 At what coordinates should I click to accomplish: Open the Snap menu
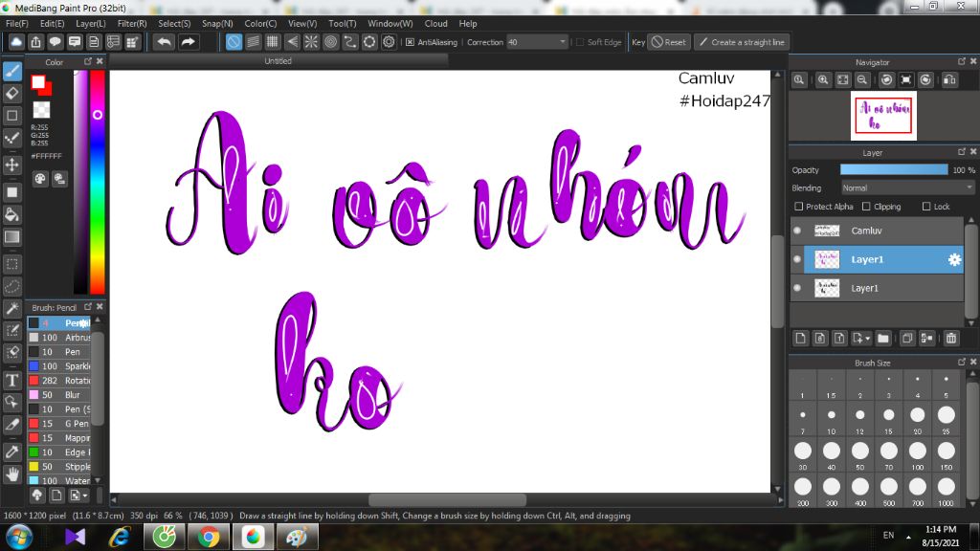click(217, 24)
